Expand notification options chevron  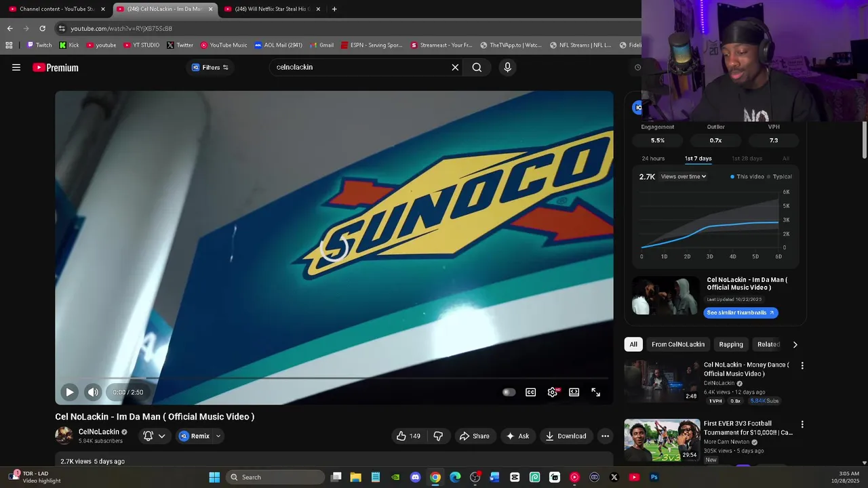pyautogui.click(x=161, y=436)
